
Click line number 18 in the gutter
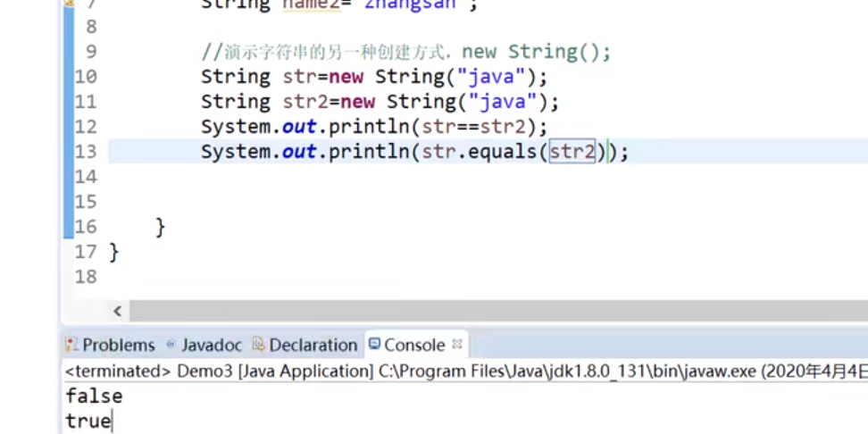pyautogui.click(x=86, y=276)
